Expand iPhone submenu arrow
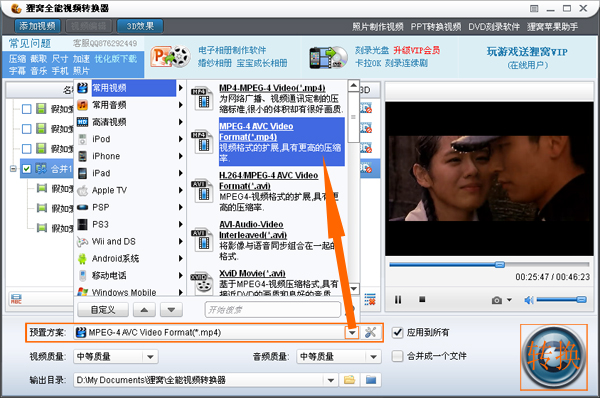Viewport: 600px width, 398px height. pyautogui.click(x=180, y=156)
